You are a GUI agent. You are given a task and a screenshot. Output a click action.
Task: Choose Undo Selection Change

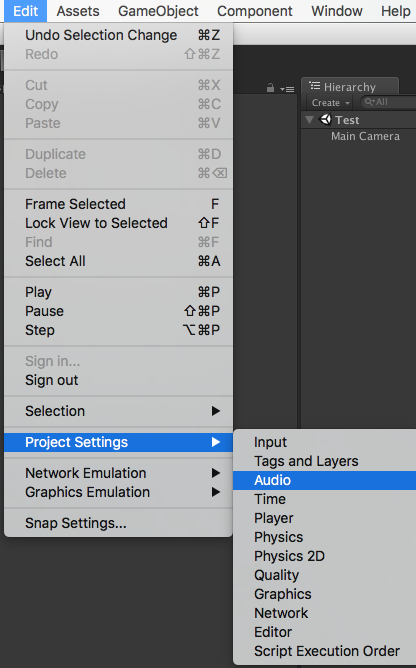(118, 35)
